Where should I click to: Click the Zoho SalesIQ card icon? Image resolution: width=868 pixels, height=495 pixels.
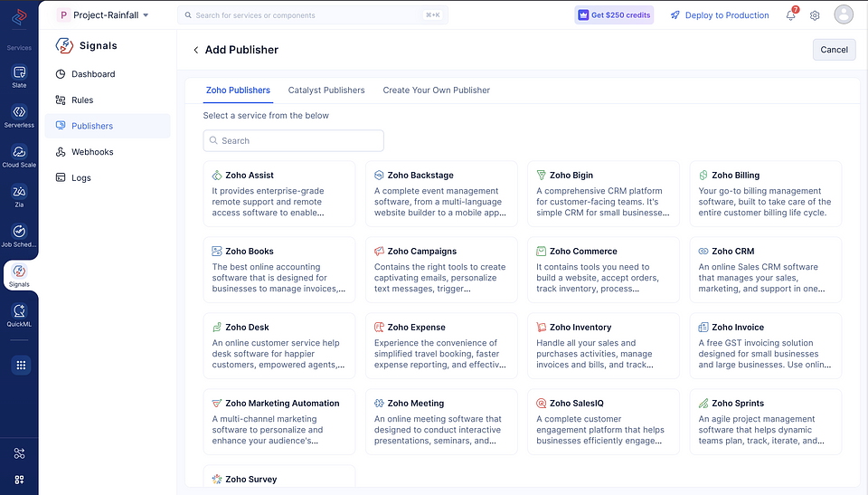[x=542, y=403]
